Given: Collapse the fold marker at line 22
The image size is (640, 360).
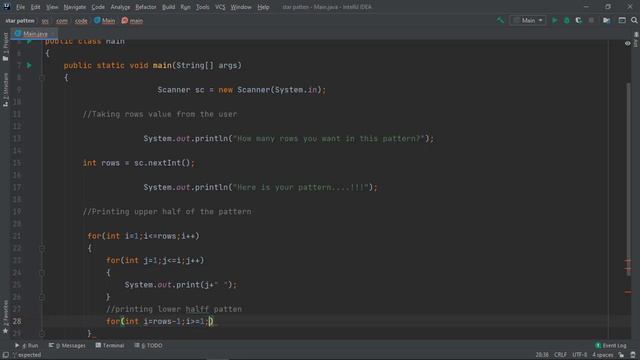Looking at the screenshot, I should tap(42, 248).
